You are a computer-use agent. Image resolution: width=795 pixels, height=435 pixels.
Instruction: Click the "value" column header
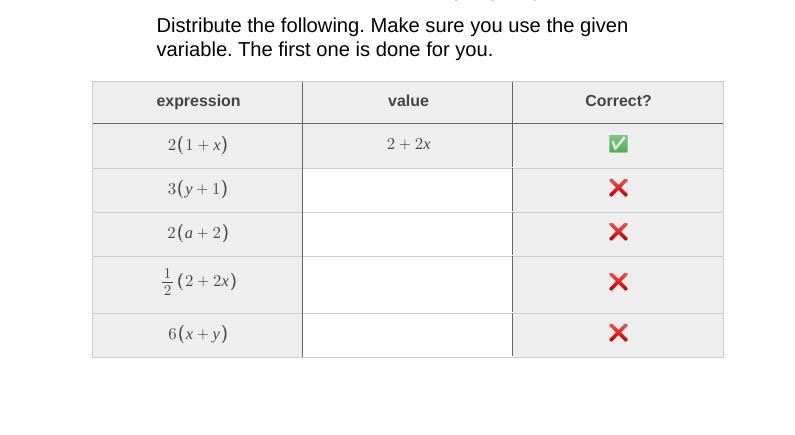point(408,101)
